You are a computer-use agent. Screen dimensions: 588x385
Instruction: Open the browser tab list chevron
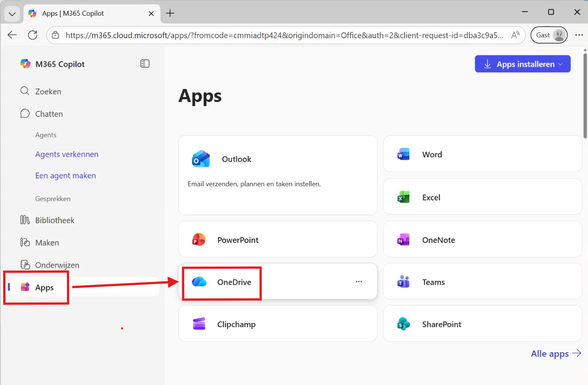click(x=12, y=13)
